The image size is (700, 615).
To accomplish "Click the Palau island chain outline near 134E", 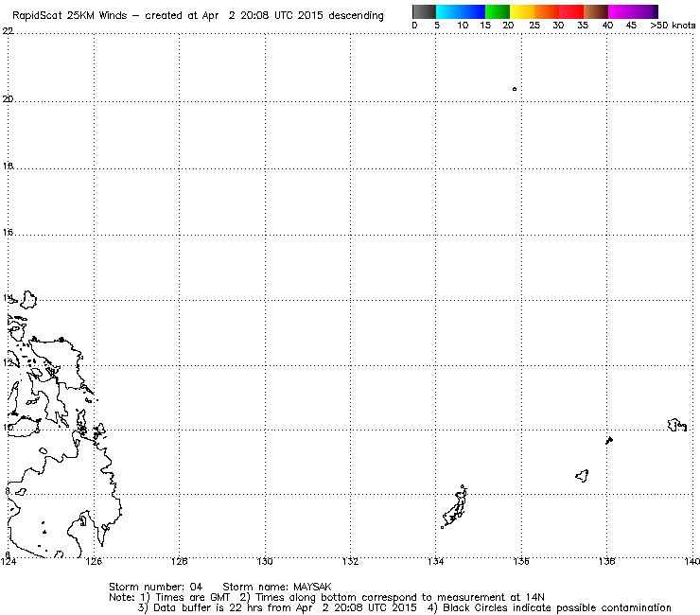I will pyautogui.click(x=455, y=507).
